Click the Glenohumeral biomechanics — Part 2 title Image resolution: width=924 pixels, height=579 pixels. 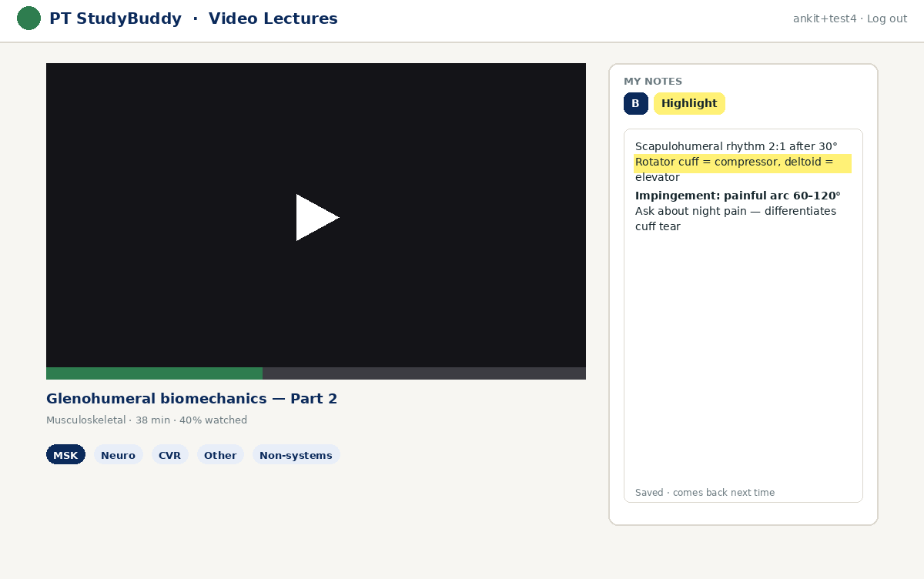point(192,399)
